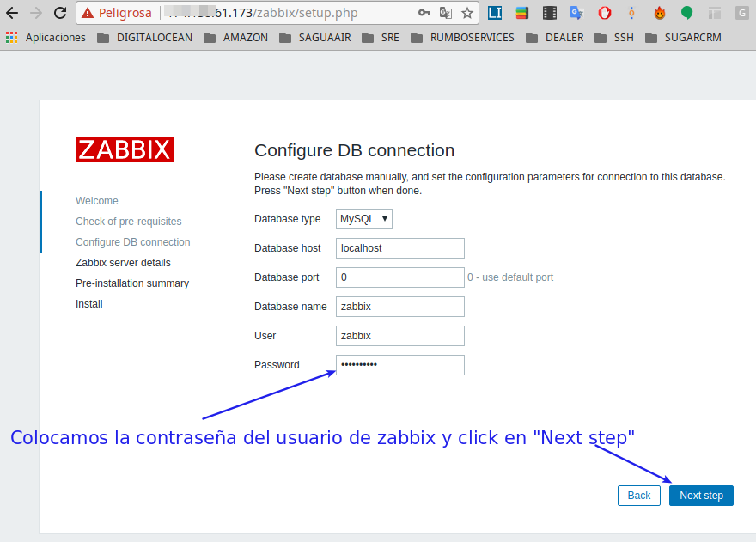Open the film strip extension
The image size is (756, 542).
click(549, 13)
